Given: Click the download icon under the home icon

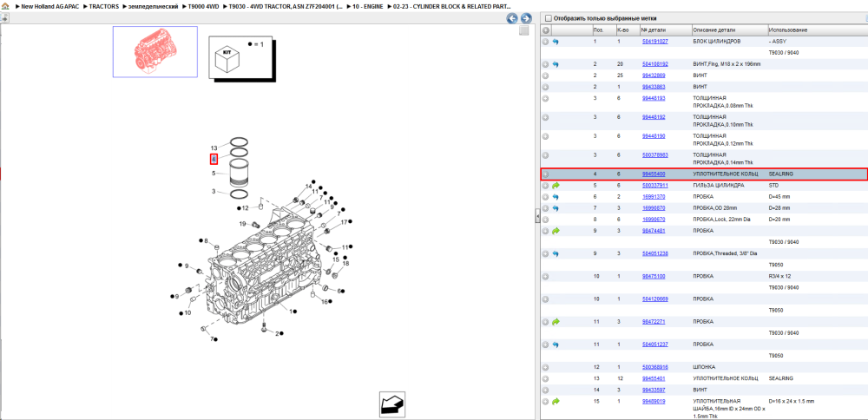Looking at the screenshot, I should click(3, 17).
